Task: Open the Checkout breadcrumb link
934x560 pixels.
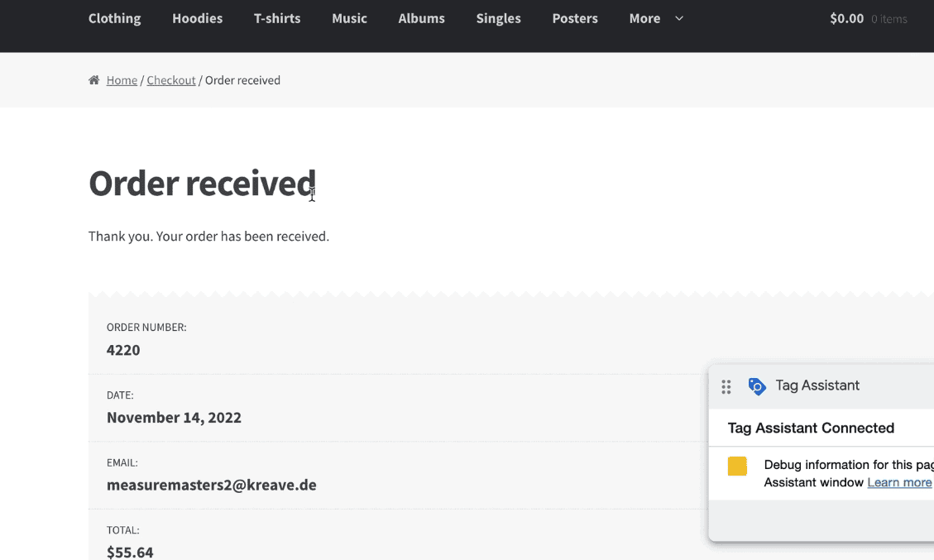Action: point(171,79)
